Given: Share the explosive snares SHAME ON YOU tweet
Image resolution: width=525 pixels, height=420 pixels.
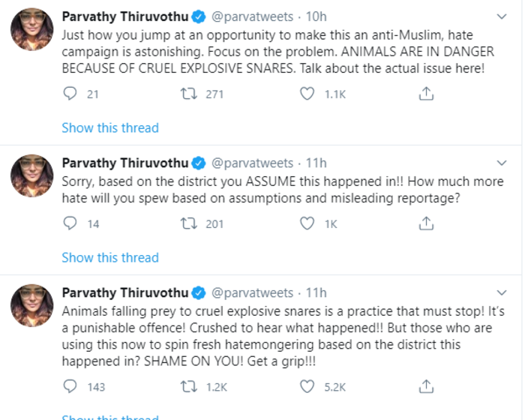Looking at the screenshot, I should click(x=426, y=386).
